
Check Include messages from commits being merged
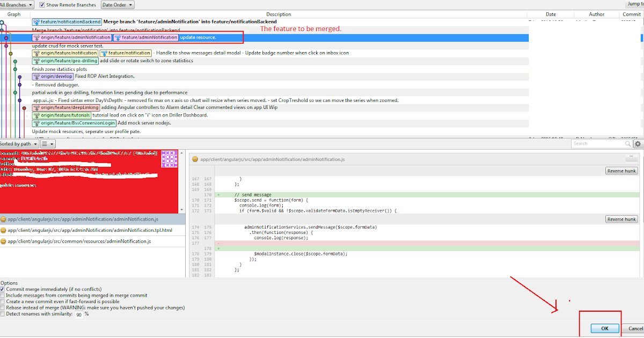3,295
